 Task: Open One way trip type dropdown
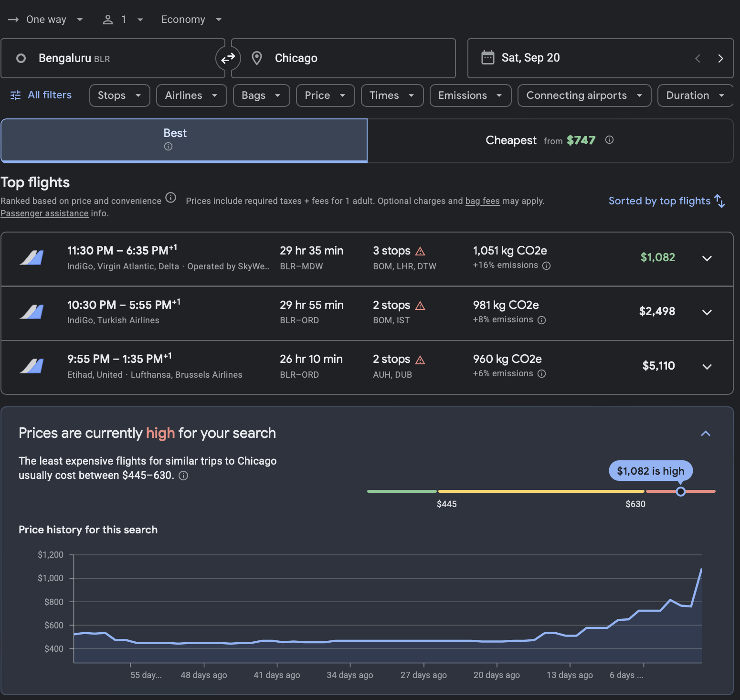click(46, 20)
